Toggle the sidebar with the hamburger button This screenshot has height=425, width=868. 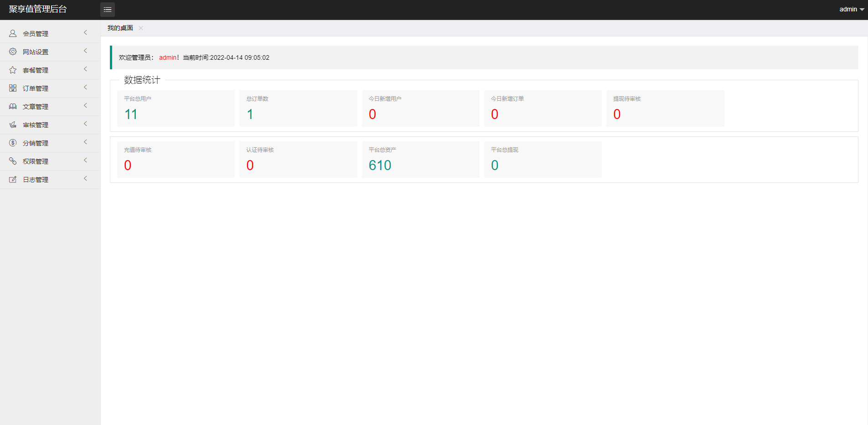(108, 10)
